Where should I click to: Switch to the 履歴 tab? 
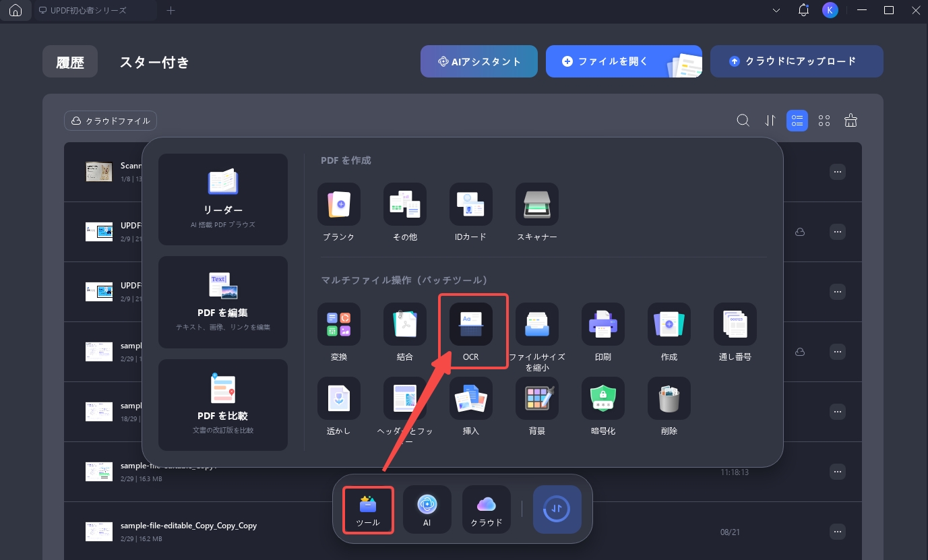70,62
